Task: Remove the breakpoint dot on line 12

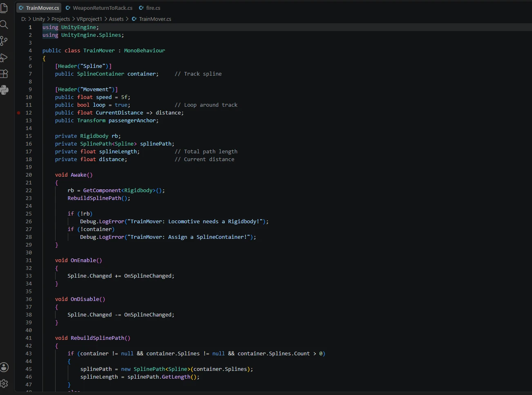Action: (19, 112)
